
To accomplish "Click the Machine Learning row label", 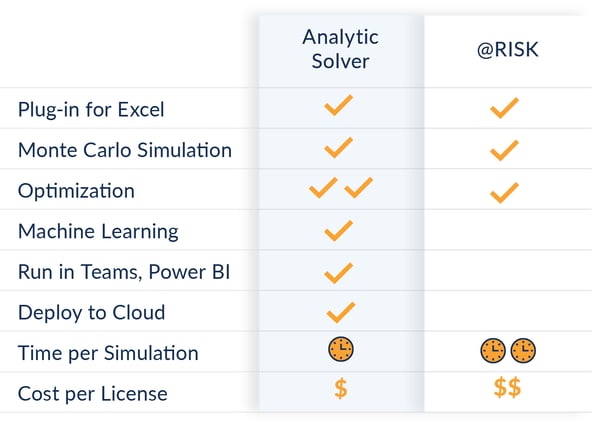I will [x=98, y=231].
